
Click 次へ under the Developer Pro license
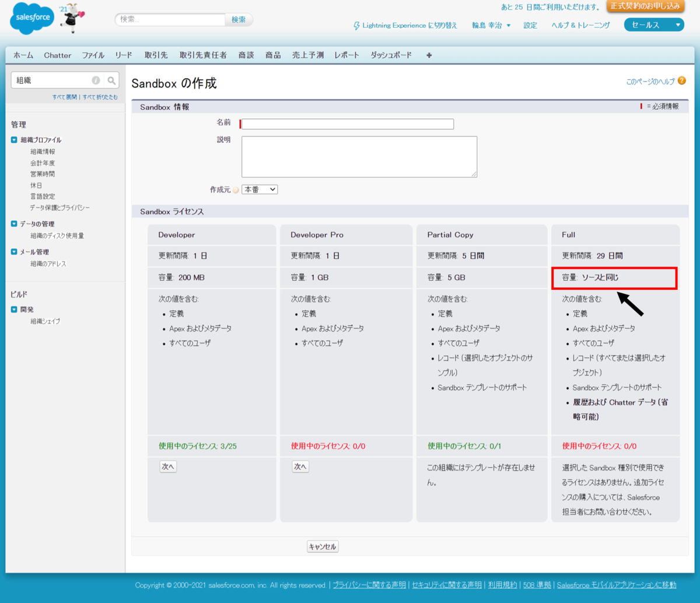point(300,467)
